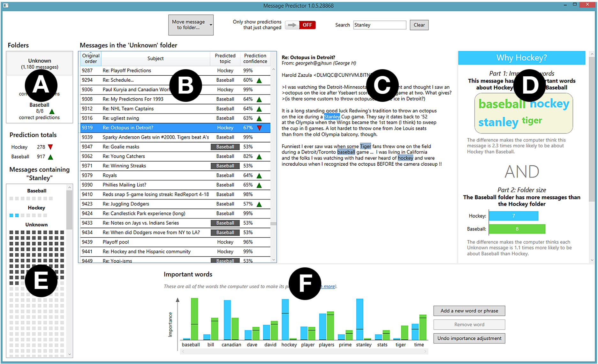Click the word tiger in the word cloud
Viewport: 598px width, 364px height.
pyautogui.click(x=532, y=120)
